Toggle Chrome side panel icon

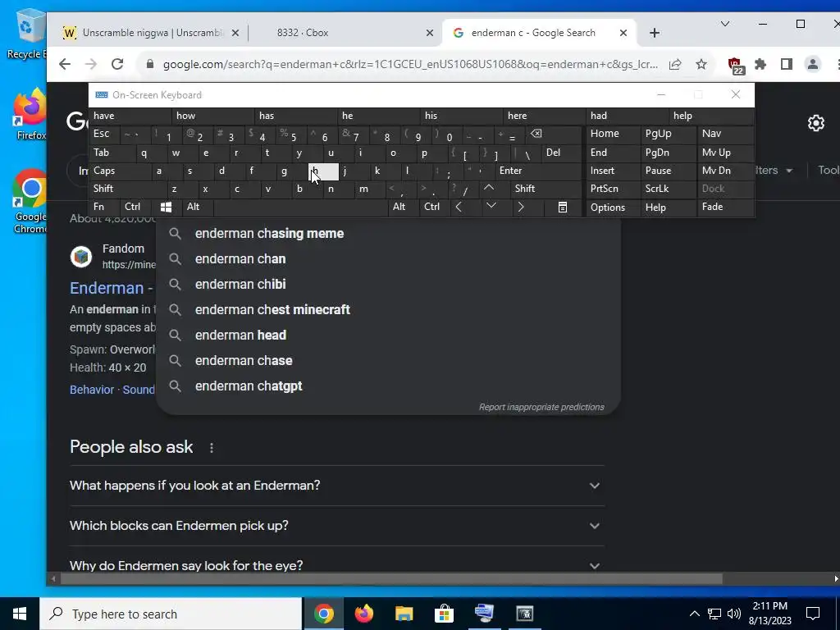787,64
